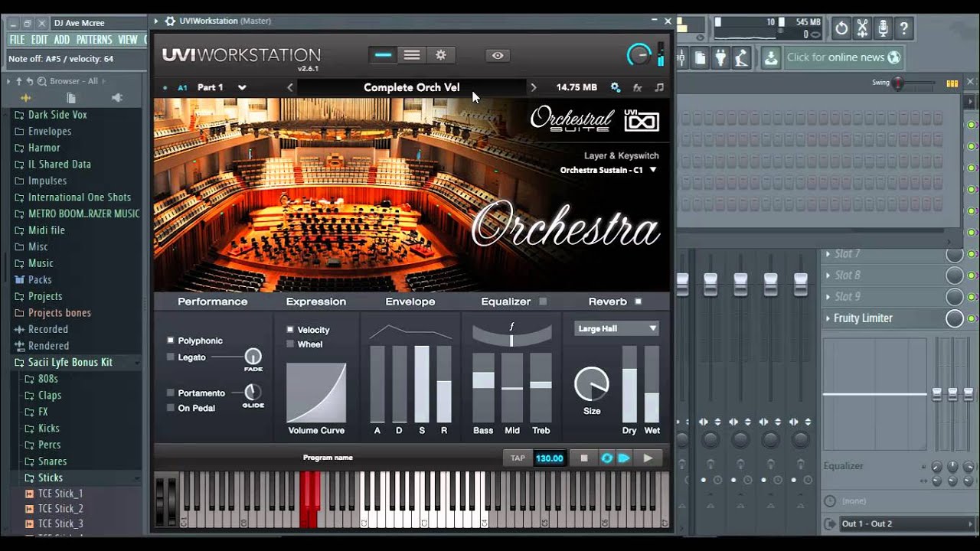Click browser up-arrow collapse icon

pos(19,81)
